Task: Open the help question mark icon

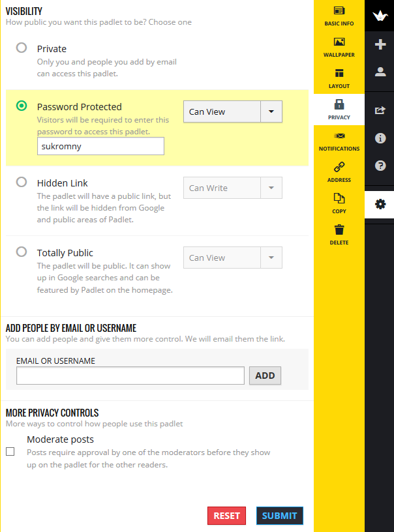Action: click(x=380, y=166)
